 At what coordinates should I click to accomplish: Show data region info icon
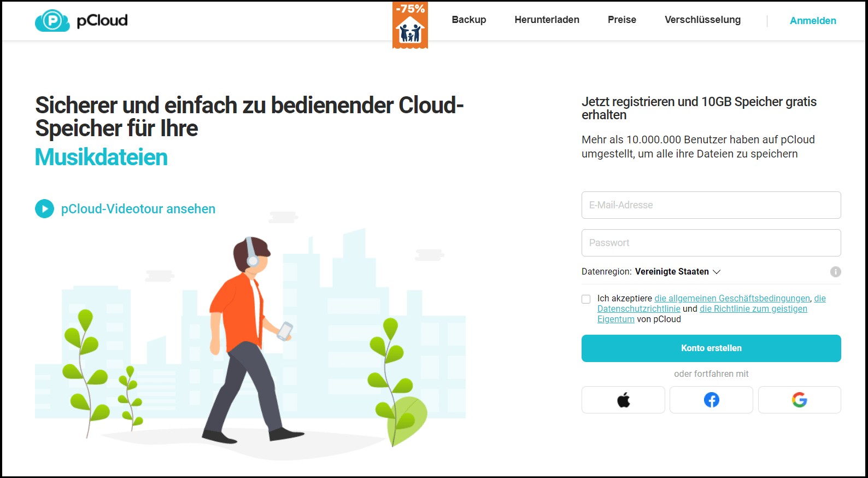pyautogui.click(x=835, y=272)
